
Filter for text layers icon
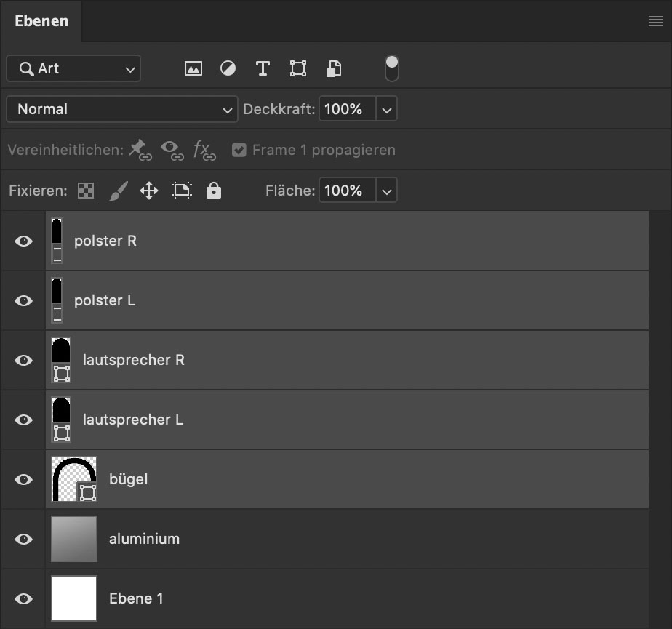click(x=263, y=68)
